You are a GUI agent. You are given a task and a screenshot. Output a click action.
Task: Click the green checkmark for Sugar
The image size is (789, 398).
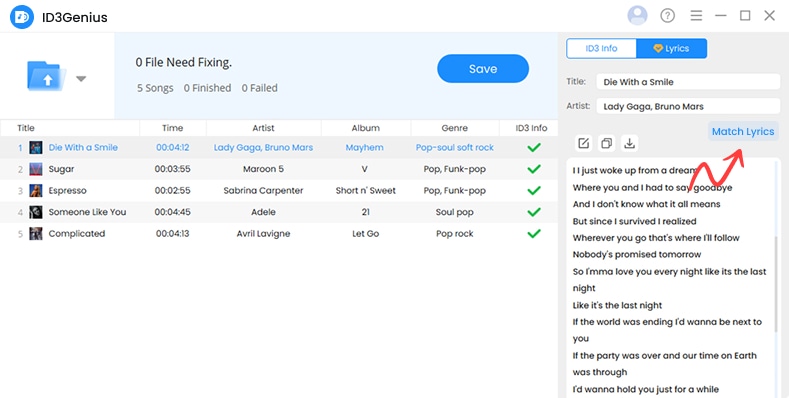[534, 169]
